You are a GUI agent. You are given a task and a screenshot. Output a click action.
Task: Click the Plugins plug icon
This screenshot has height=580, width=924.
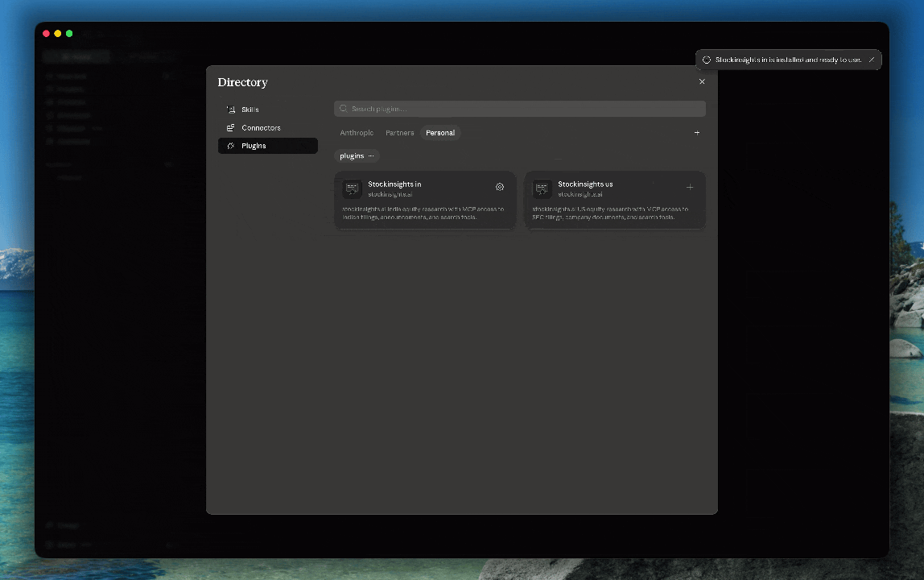tap(231, 146)
